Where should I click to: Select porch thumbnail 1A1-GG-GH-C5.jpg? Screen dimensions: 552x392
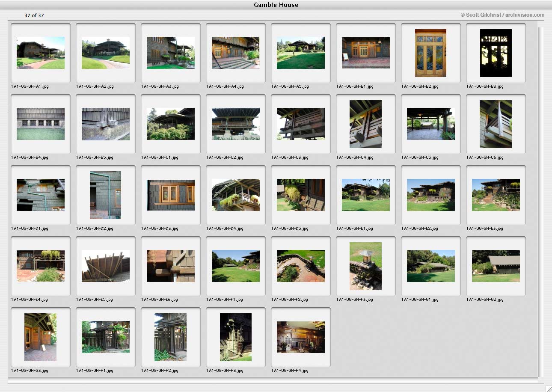coord(431,124)
